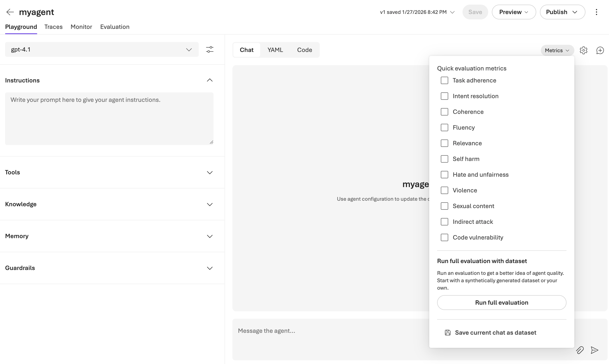Enable the Intent resolution metric
The width and height of the screenshot is (609, 364).
[x=444, y=96]
